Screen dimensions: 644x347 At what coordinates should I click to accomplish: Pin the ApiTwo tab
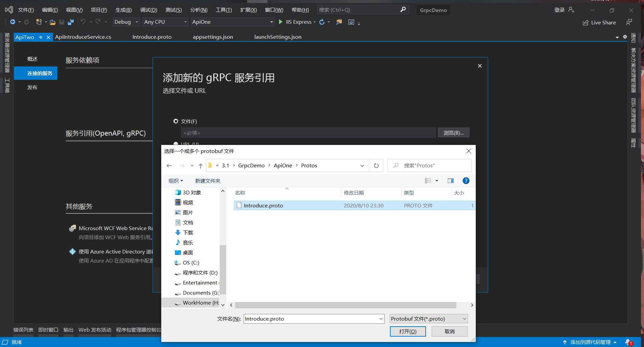pos(41,37)
